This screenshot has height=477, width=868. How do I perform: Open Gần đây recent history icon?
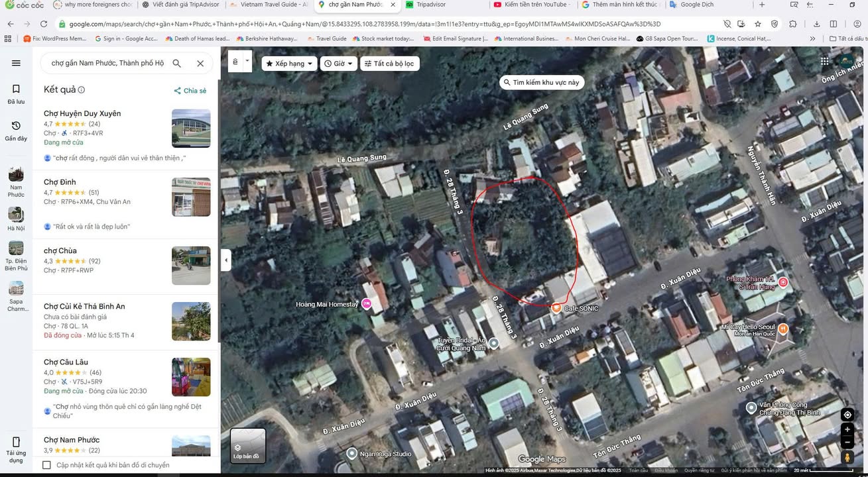point(16,126)
